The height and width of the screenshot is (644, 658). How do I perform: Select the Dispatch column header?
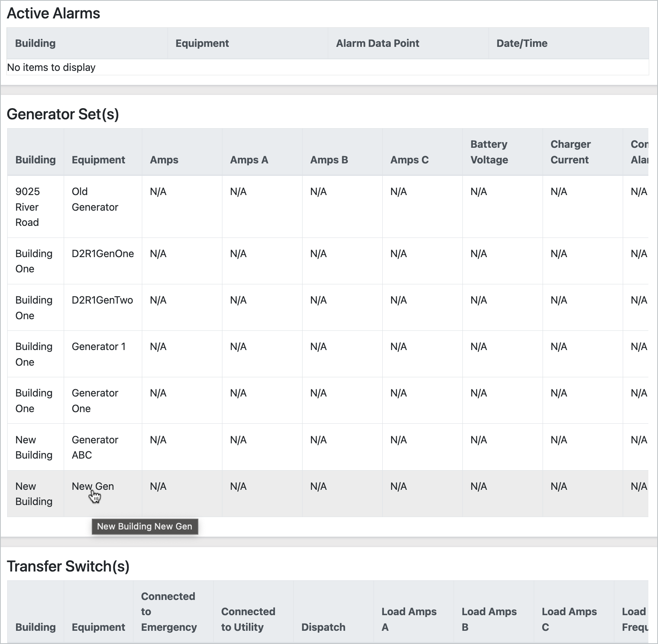click(x=323, y=627)
